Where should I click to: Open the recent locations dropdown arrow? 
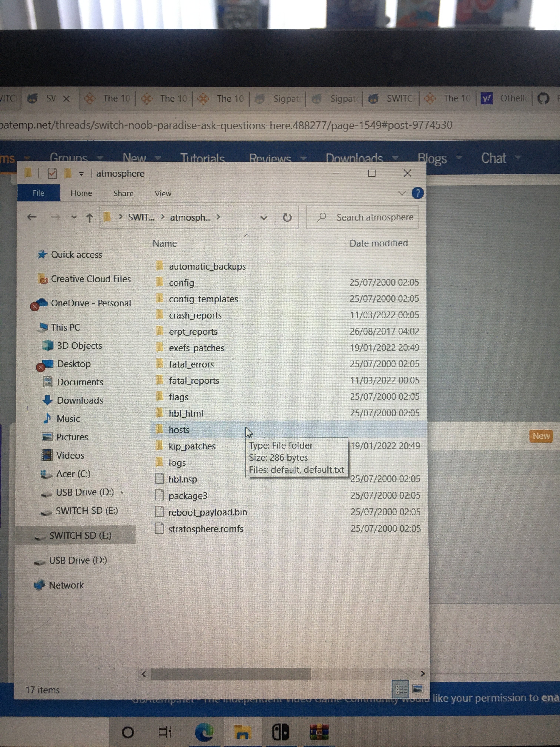74,218
